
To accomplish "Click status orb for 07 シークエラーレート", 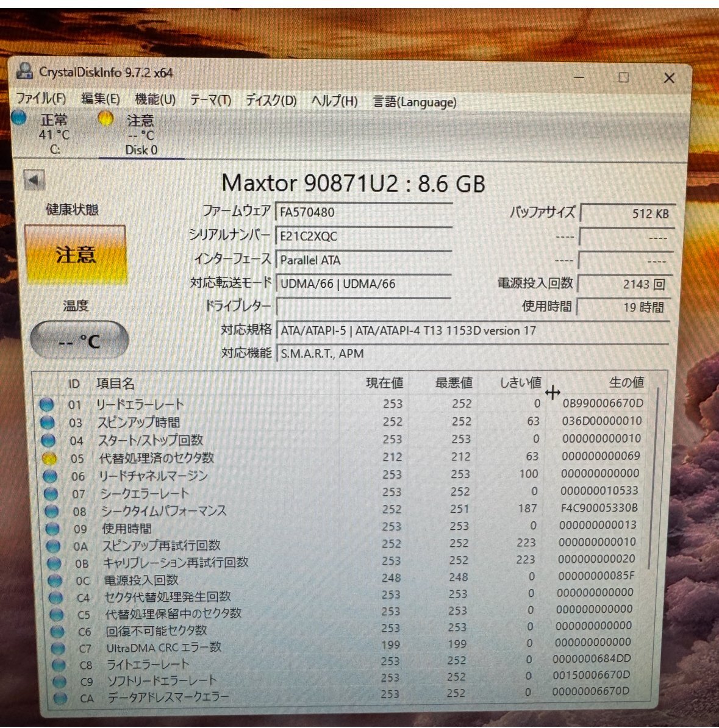I will [51, 493].
